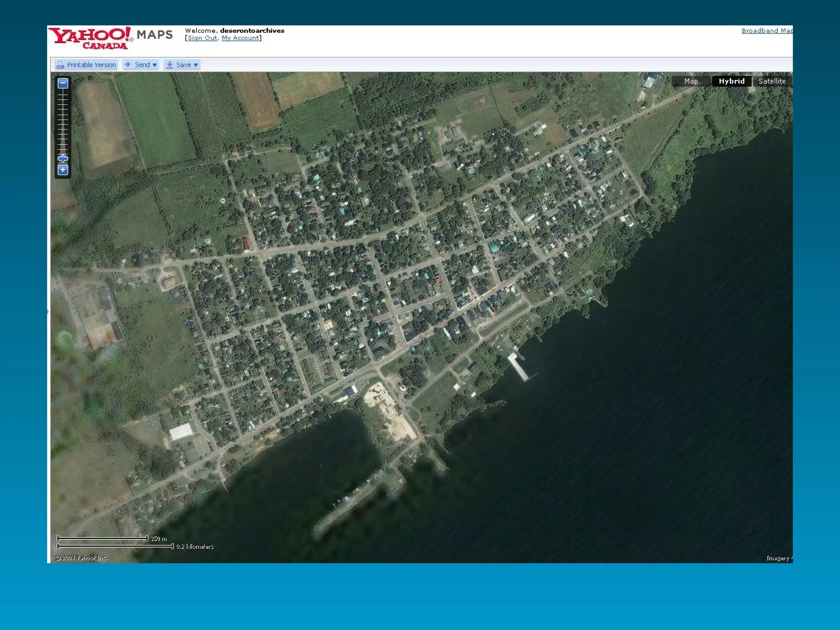Image resolution: width=840 pixels, height=630 pixels.
Task: Sign out of the account
Action: point(202,38)
